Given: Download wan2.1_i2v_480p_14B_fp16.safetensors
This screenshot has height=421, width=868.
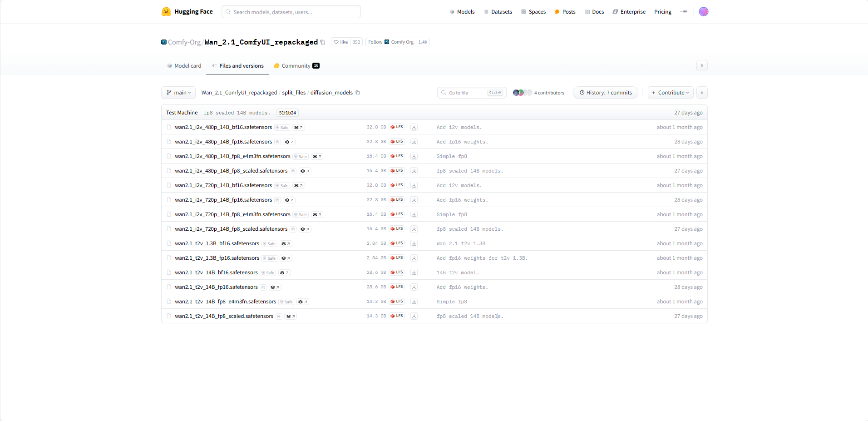Looking at the screenshot, I should (414, 142).
